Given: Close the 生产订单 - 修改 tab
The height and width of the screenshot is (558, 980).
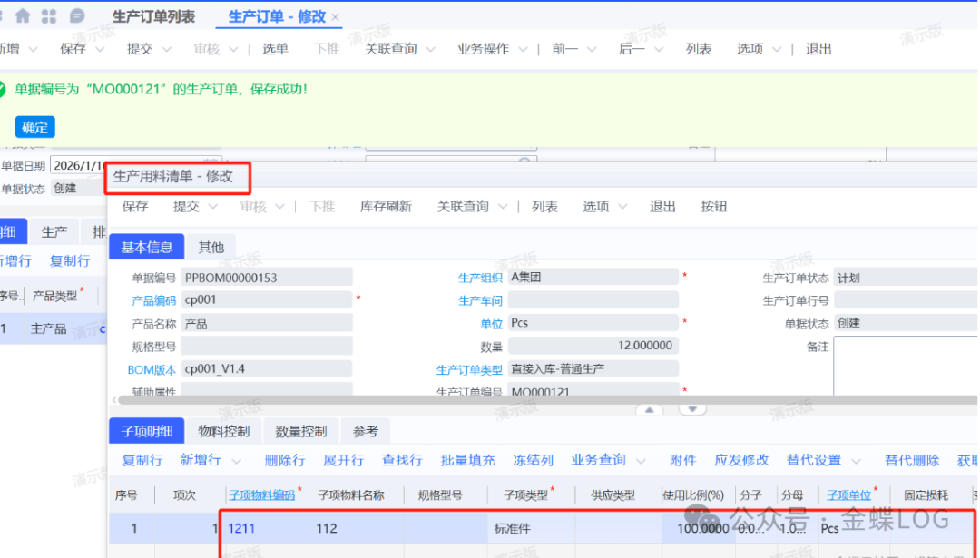Looking at the screenshot, I should [x=336, y=17].
